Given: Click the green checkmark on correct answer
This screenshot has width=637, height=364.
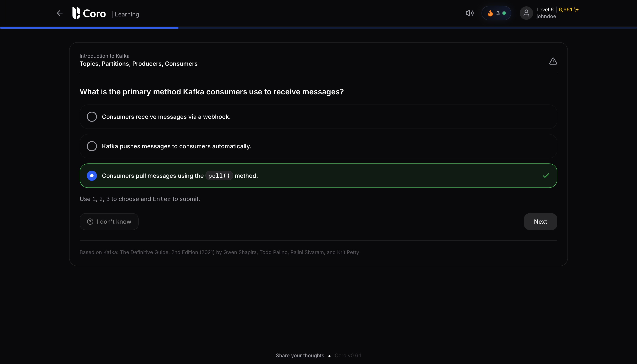Looking at the screenshot, I should pos(546,176).
